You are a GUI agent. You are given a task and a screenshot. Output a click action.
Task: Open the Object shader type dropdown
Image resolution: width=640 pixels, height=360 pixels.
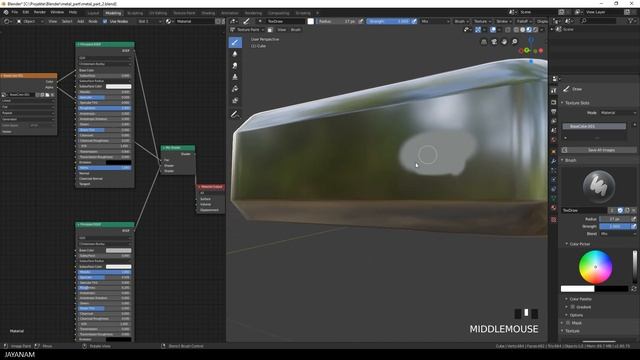click(x=30, y=21)
